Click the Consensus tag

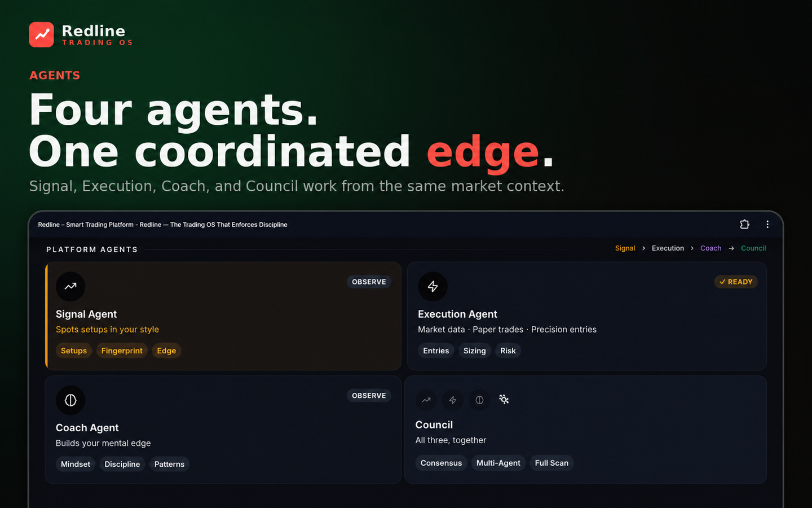pyautogui.click(x=441, y=463)
